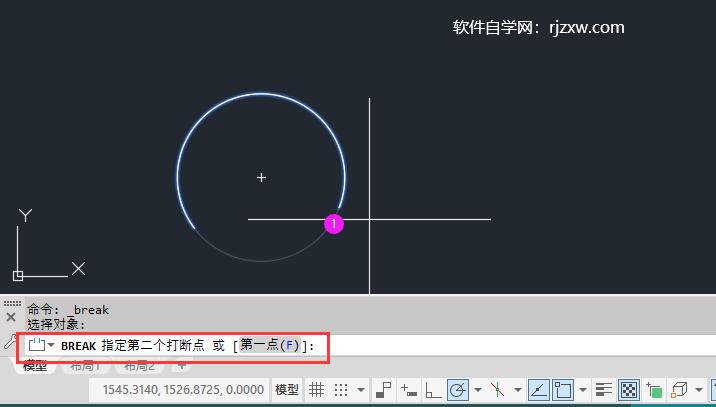Click command history line 选择对象:

(x=56, y=324)
